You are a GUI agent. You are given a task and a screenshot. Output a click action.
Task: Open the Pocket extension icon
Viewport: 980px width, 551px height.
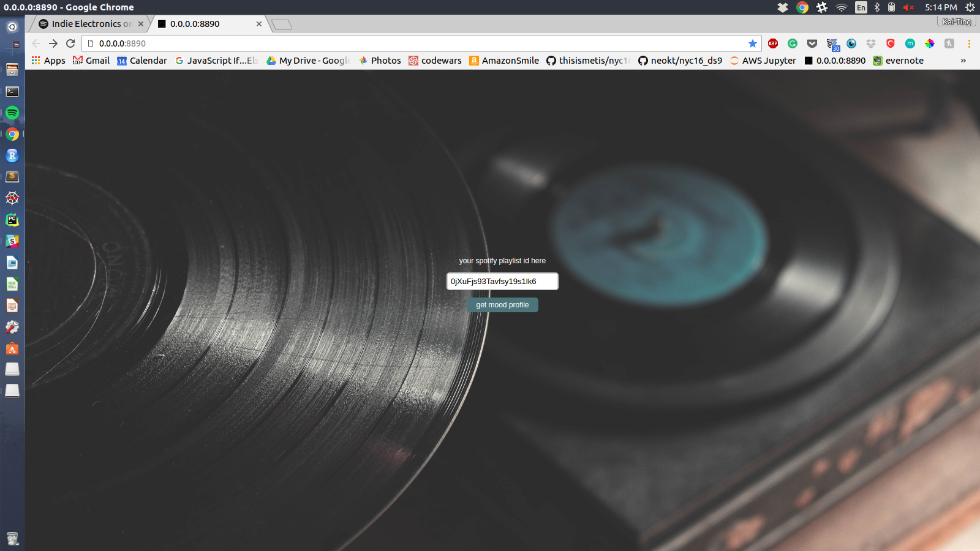coord(812,43)
